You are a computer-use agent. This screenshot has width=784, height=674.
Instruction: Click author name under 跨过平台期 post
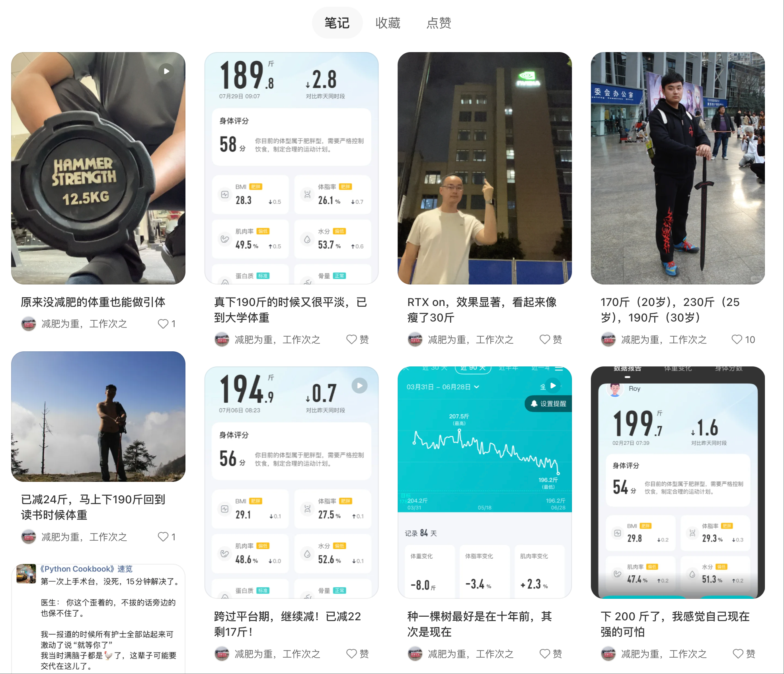tap(277, 654)
